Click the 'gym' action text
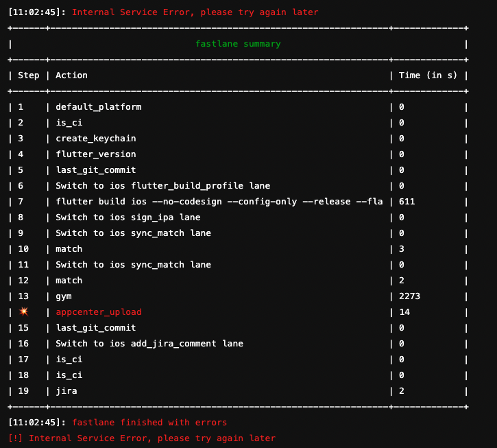 pos(64,296)
